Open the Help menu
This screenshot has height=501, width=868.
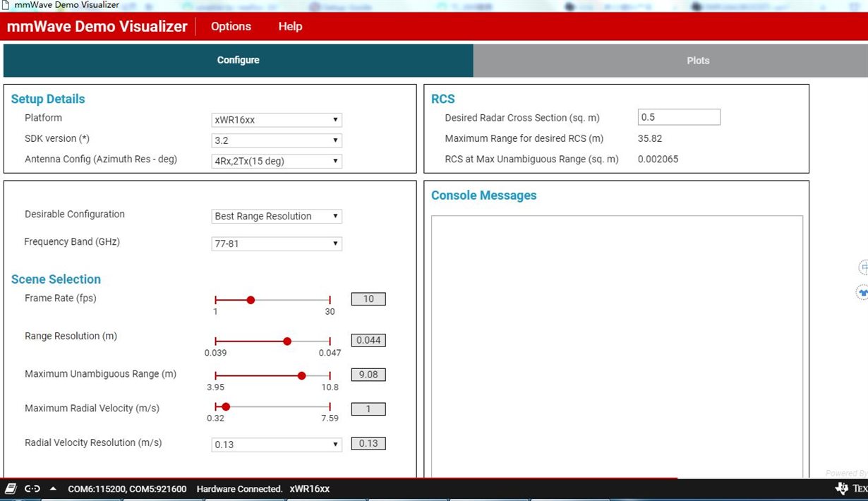[290, 27]
